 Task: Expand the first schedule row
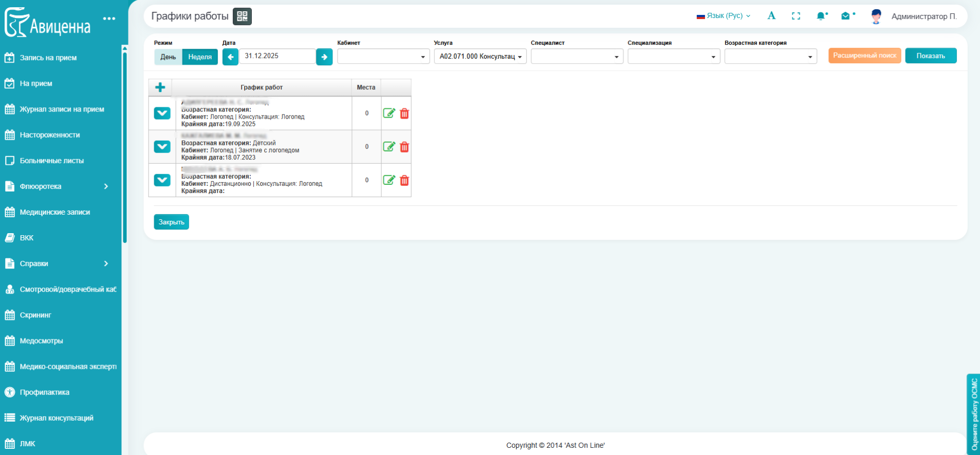162,113
